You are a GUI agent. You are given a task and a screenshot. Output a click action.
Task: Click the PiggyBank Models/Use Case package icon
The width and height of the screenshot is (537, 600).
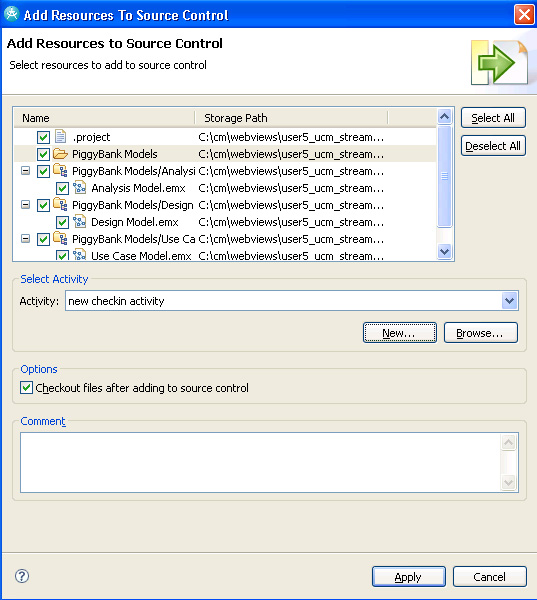(60, 239)
